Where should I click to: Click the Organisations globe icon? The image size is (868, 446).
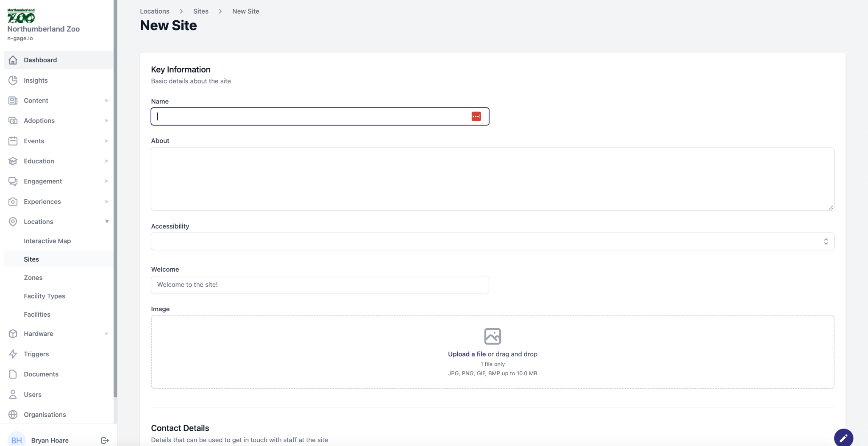point(13,415)
